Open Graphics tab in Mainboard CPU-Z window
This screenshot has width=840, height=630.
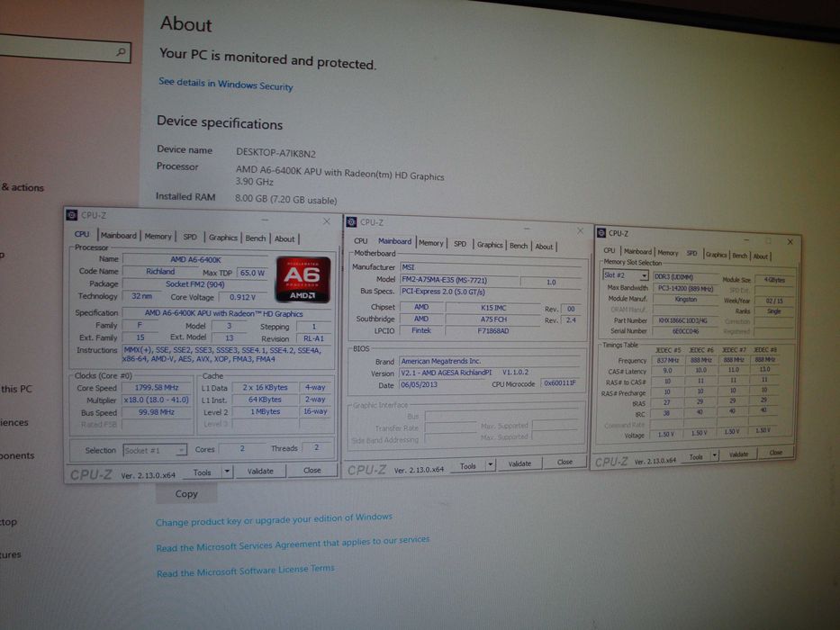tap(490, 244)
